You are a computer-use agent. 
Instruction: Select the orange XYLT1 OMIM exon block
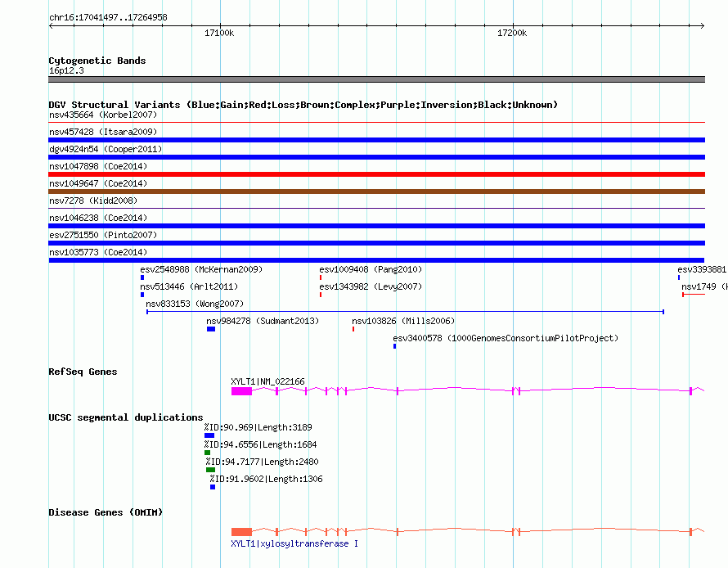[x=242, y=532]
